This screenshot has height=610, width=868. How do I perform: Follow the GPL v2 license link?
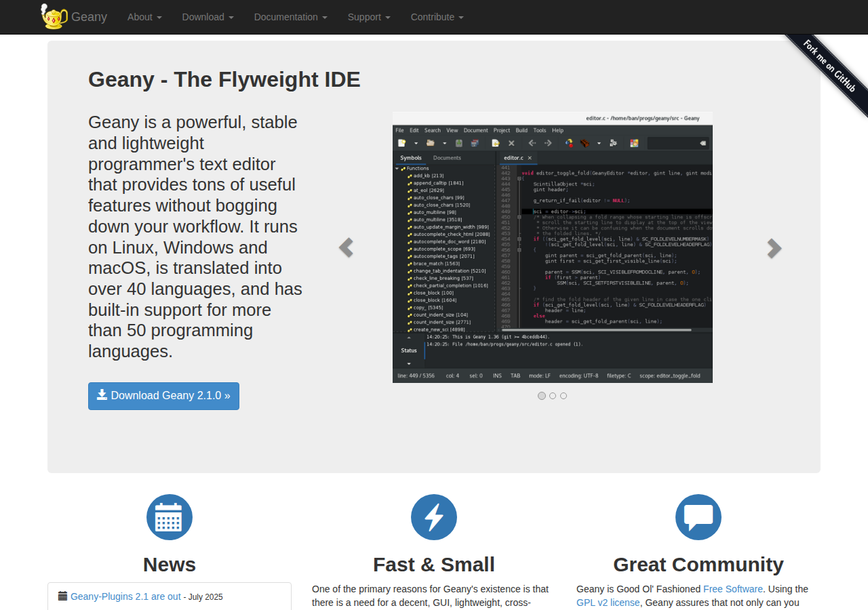[608, 603]
